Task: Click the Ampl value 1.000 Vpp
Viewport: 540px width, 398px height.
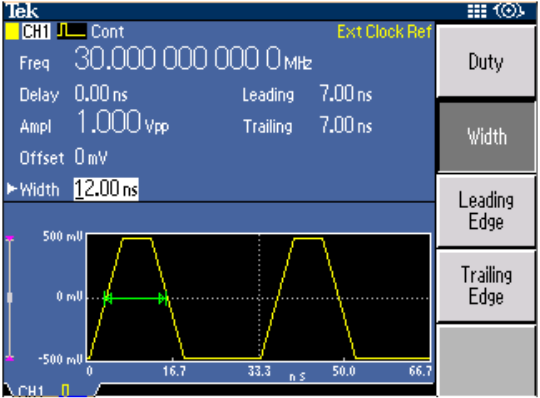Action: pos(123,122)
